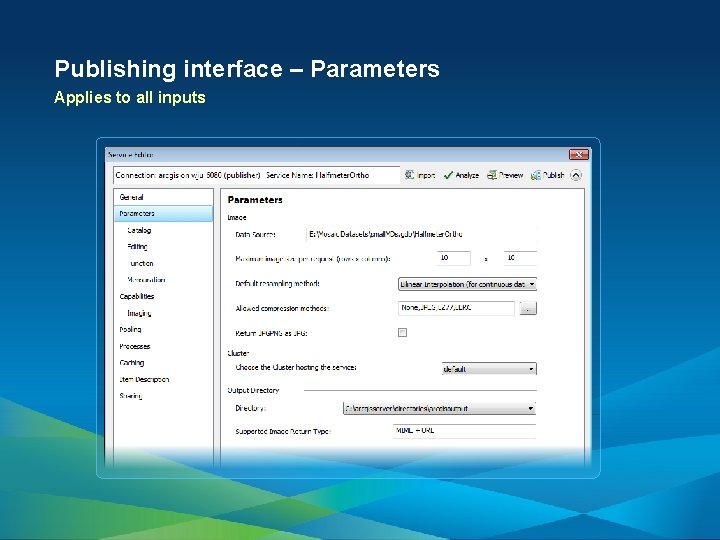Click the maximum image rows field

[453, 258]
